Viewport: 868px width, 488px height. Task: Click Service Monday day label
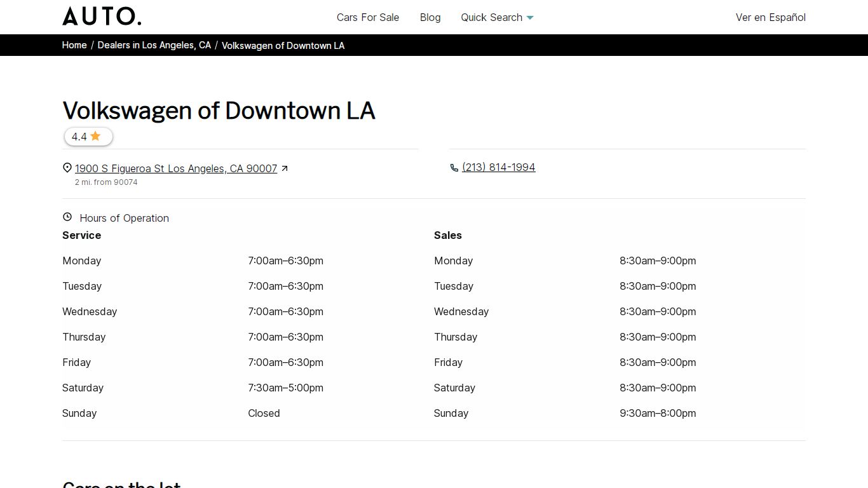click(82, 261)
